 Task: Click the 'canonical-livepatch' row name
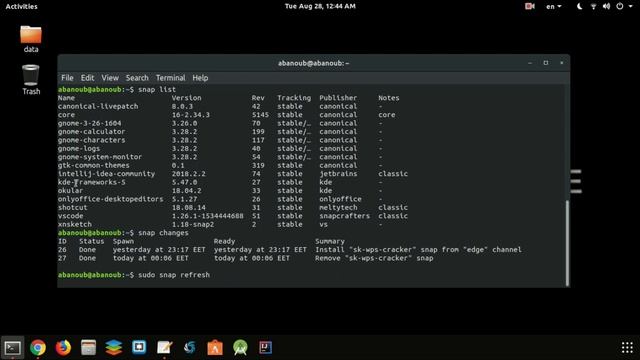pos(98,106)
